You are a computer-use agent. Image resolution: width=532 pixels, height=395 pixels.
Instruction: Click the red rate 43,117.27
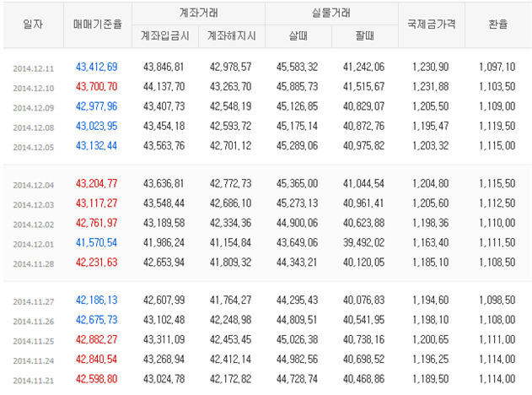(97, 203)
